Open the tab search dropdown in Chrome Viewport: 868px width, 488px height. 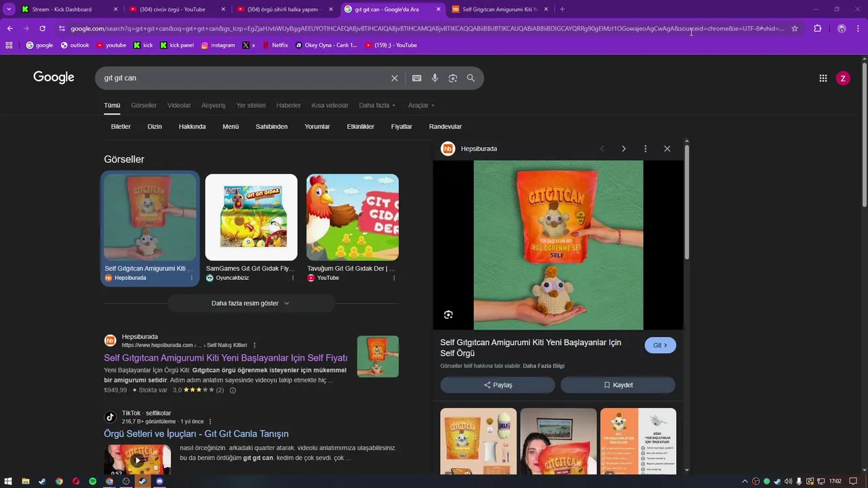pos(9,9)
